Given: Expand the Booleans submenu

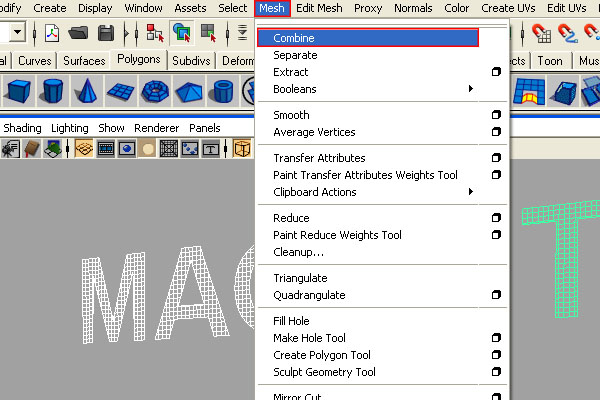Looking at the screenshot, I should click(x=471, y=89).
